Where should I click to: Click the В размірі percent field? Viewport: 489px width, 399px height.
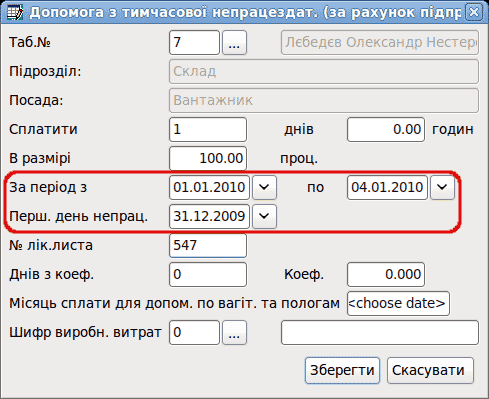(x=208, y=158)
